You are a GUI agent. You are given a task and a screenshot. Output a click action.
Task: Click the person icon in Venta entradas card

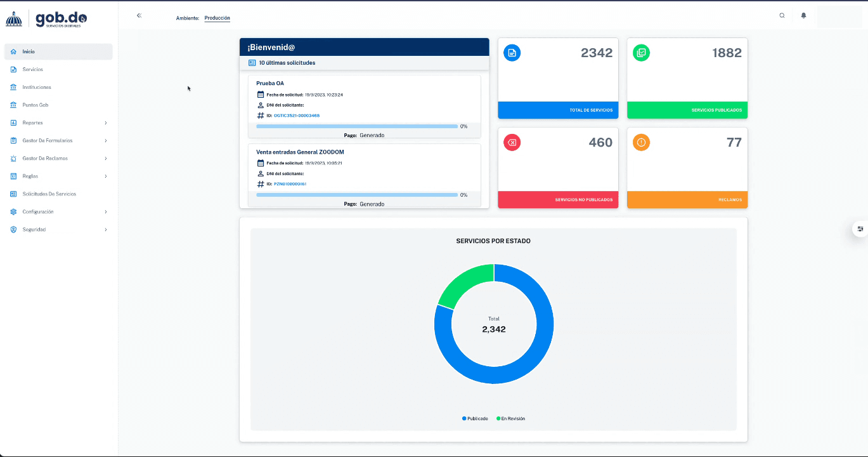pyautogui.click(x=261, y=173)
